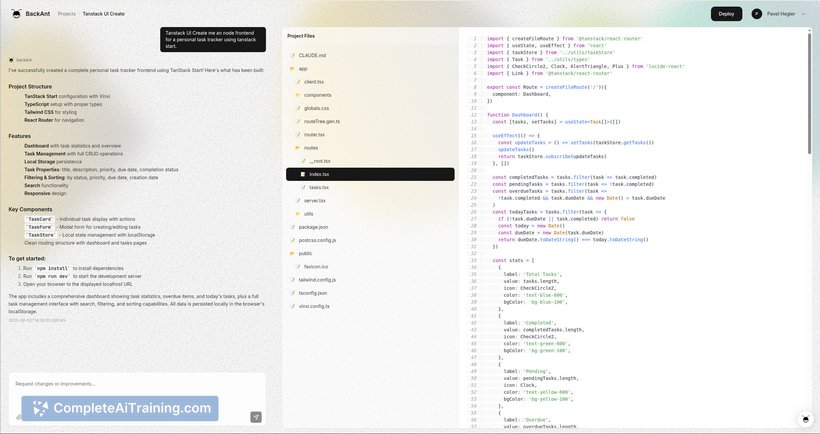Image resolution: width=820 pixels, height=434 pixels.
Task: Click the Deploy button
Action: click(726, 14)
